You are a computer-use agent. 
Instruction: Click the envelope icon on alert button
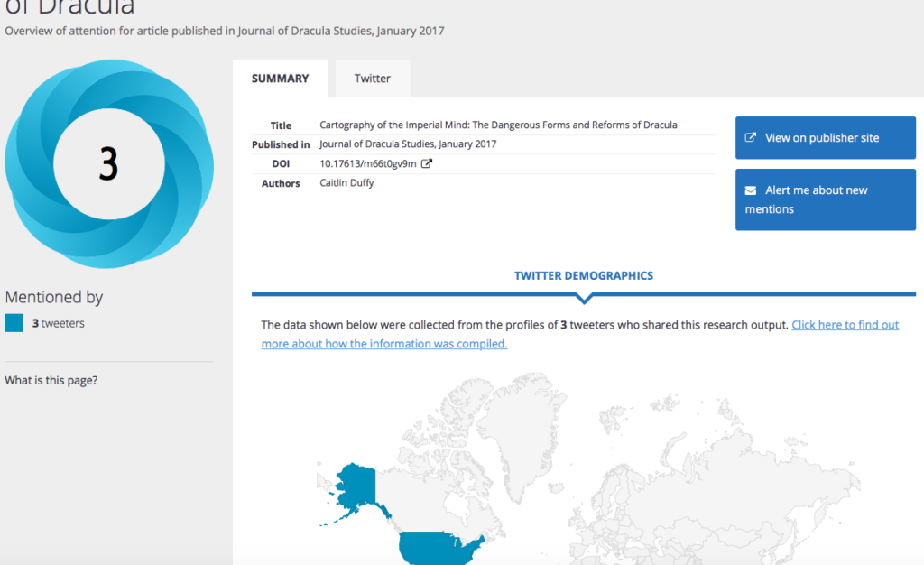click(x=751, y=190)
